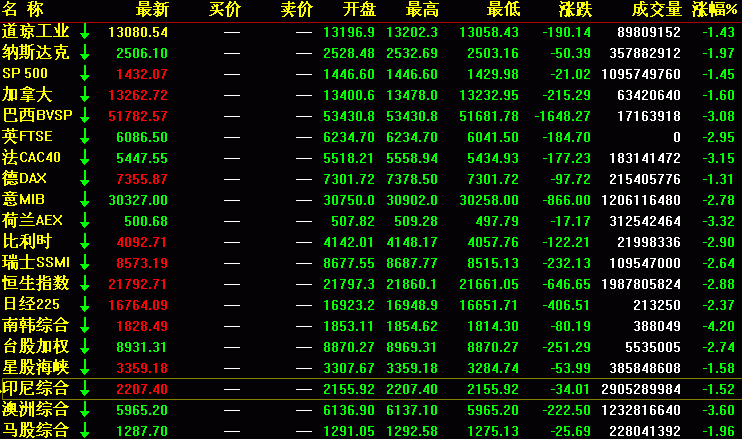Click the down arrow beside 恒生指数

(x=85, y=283)
